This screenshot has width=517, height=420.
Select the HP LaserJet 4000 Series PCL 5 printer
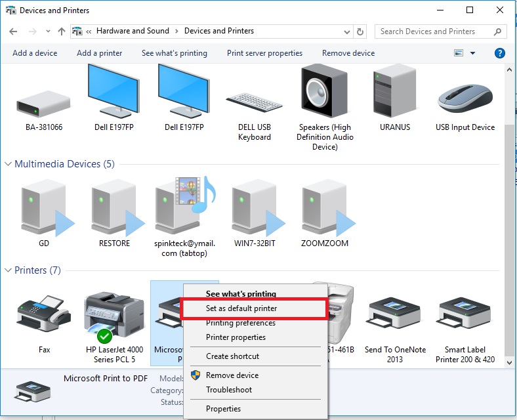114,317
